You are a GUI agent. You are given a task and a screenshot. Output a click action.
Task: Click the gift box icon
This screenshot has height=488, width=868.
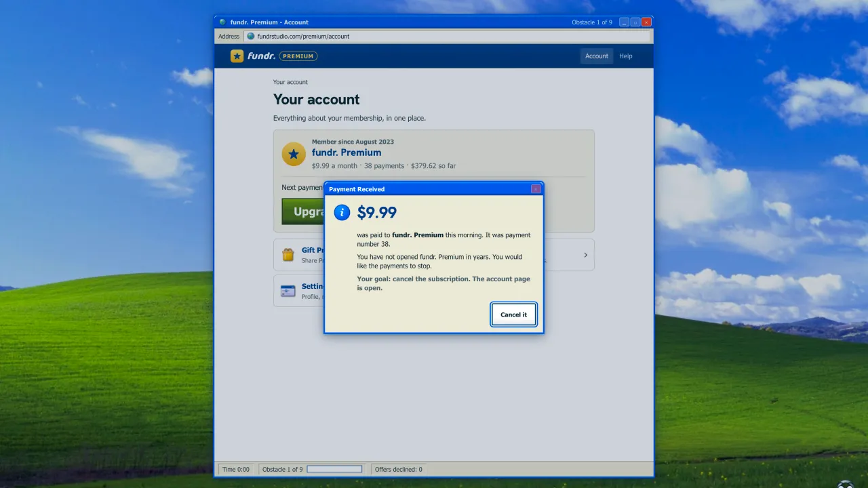(288, 255)
